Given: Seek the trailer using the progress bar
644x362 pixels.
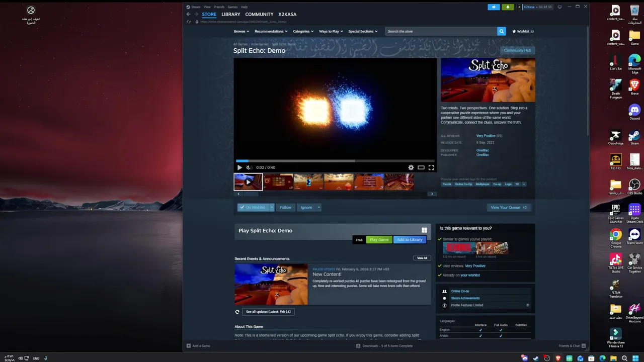Looking at the screenshot, I should coord(335,161).
